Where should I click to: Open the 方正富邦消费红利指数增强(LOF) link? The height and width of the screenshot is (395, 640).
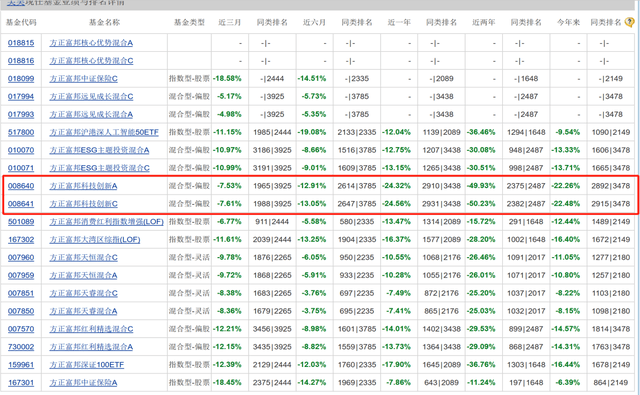pyautogui.click(x=107, y=222)
